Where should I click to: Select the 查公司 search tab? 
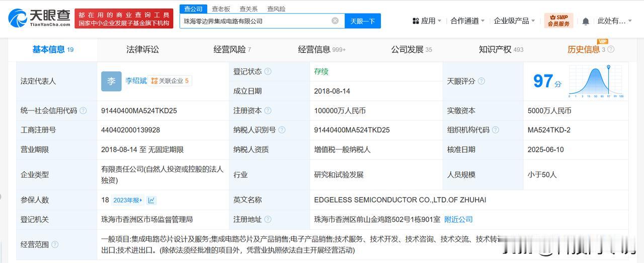(193, 9)
